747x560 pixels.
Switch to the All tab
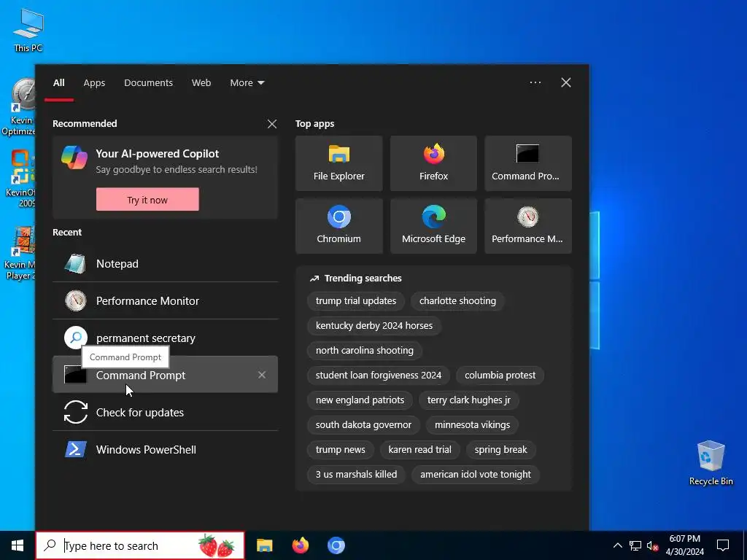(58, 83)
